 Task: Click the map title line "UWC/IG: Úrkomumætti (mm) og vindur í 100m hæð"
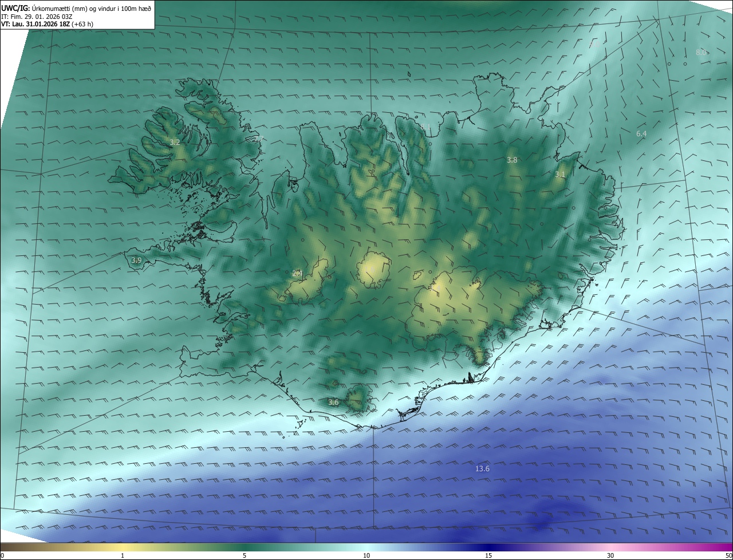pyautogui.click(x=76, y=8)
